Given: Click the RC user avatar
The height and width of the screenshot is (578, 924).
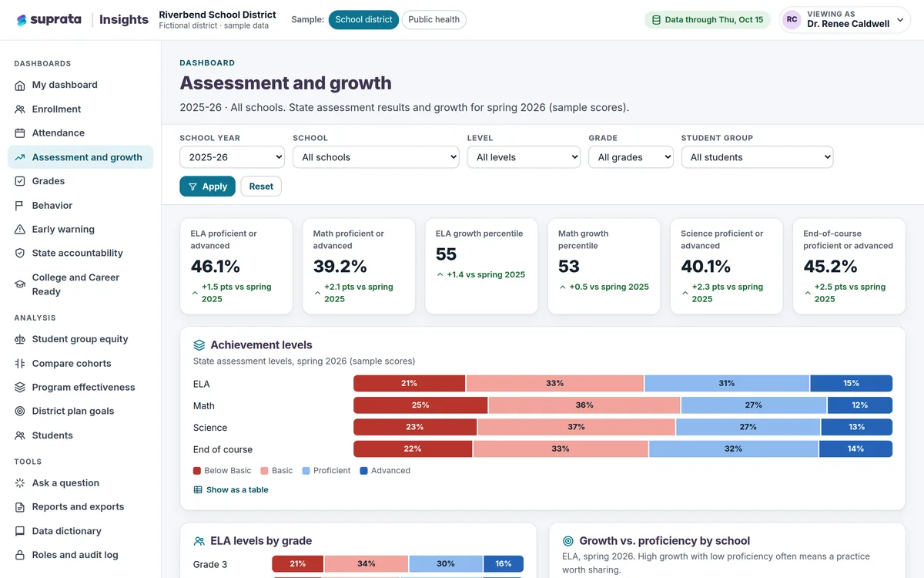Looking at the screenshot, I should coord(792,20).
